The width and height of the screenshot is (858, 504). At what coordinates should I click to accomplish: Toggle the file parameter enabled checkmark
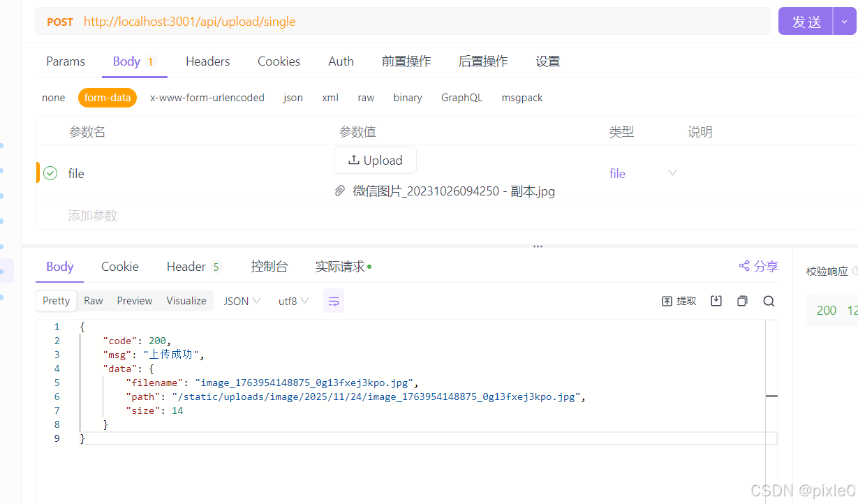[x=50, y=173]
